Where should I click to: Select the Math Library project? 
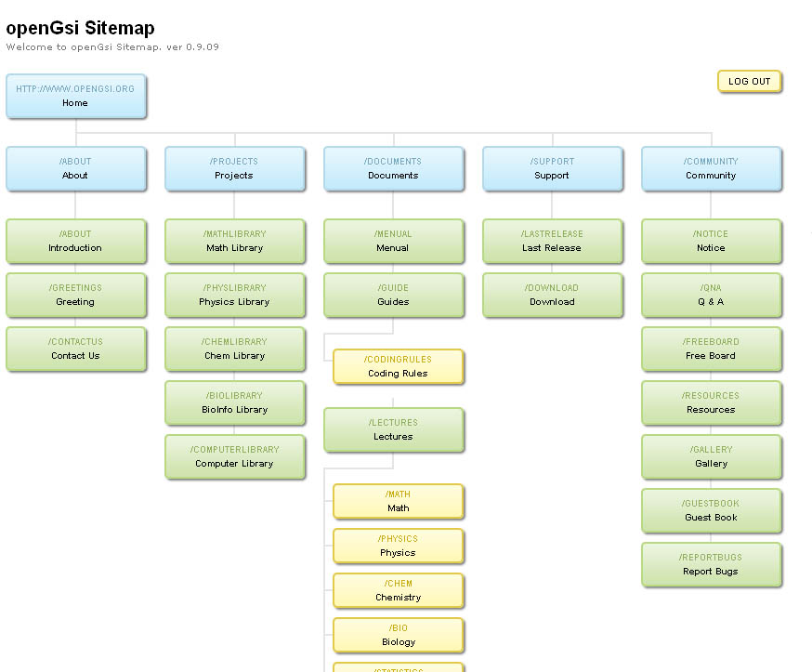pos(235,241)
